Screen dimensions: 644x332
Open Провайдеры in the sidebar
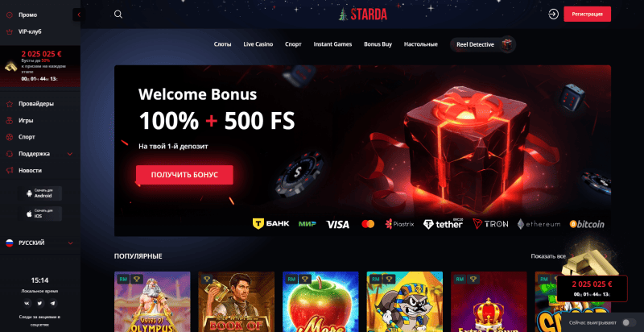(x=36, y=104)
